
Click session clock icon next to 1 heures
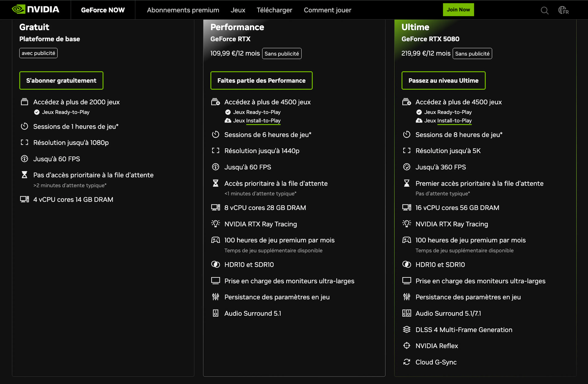click(24, 126)
